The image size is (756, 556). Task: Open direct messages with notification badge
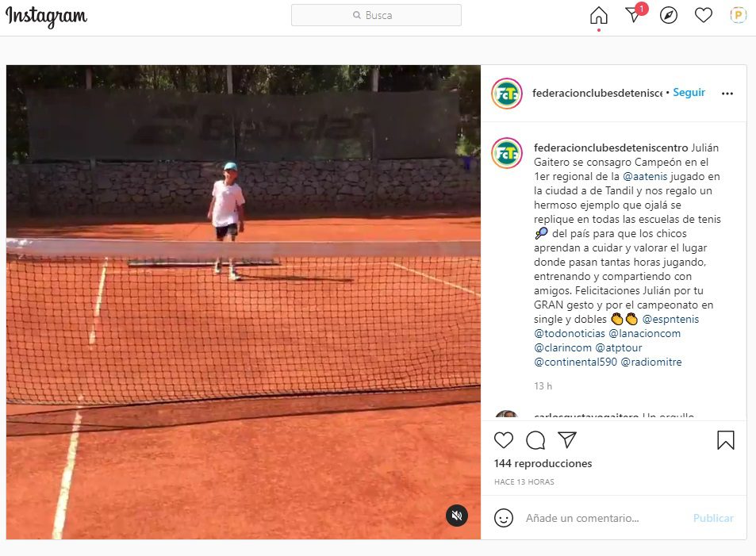tap(635, 13)
